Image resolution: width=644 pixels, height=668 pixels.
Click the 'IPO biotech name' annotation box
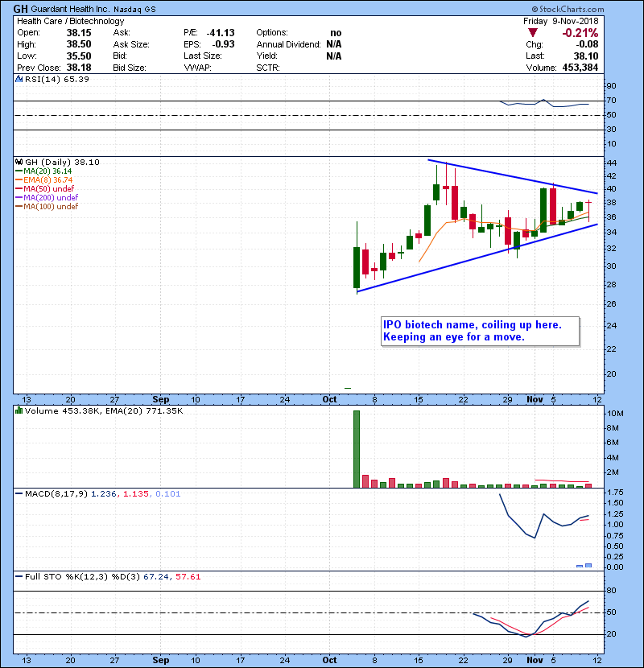pyautogui.click(x=481, y=331)
